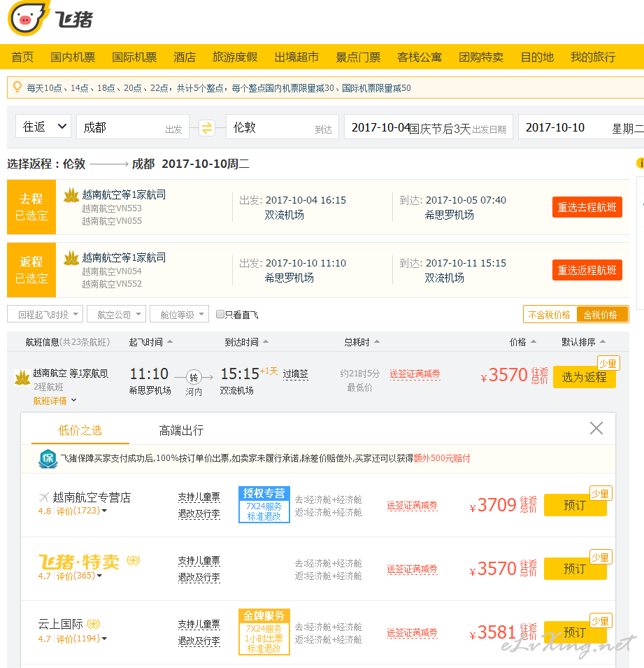Click the hourly discount promo notice text
This screenshot has height=668, width=644.
pyautogui.click(x=218, y=87)
